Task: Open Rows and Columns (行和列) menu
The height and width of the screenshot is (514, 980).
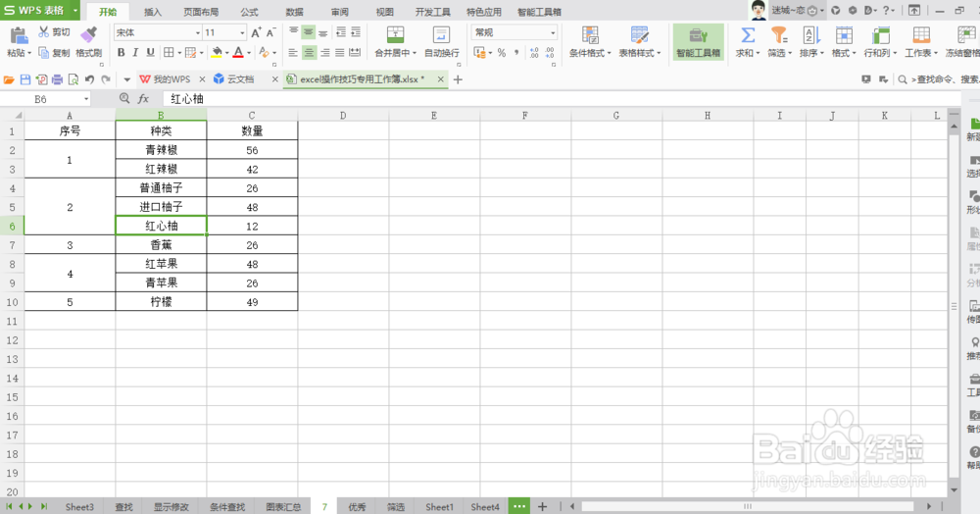Action: [880, 42]
